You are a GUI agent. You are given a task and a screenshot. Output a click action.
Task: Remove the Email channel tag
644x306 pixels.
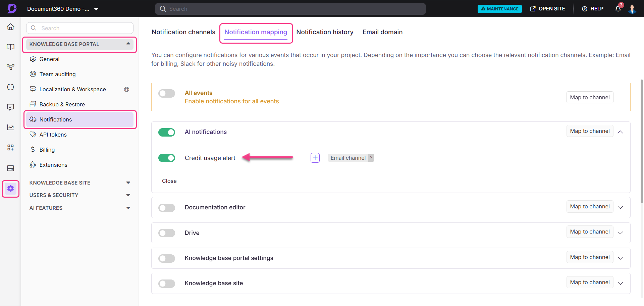coord(371,157)
